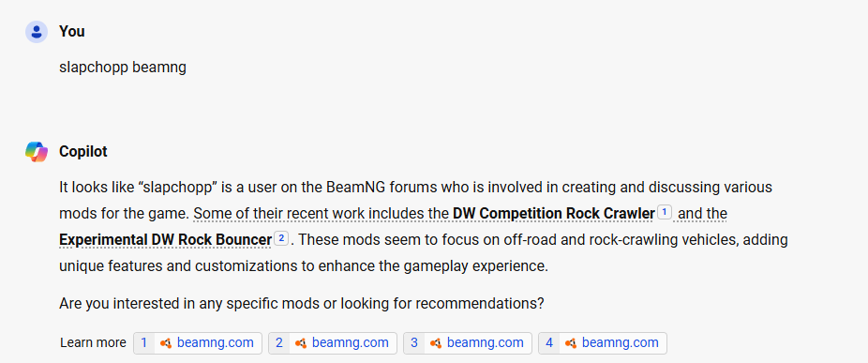Open the first beamng.com Learn more link
This screenshot has width=868, height=363.
[x=198, y=343]
